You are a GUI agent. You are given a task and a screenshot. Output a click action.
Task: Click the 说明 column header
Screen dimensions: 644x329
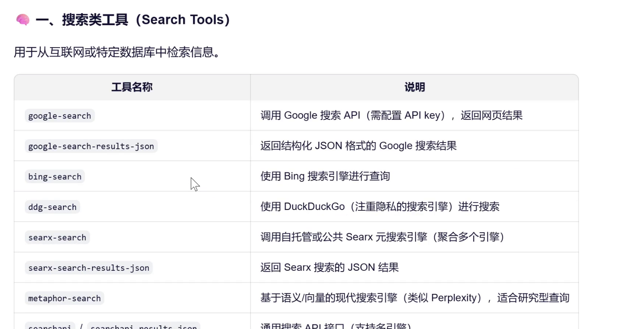415,87
